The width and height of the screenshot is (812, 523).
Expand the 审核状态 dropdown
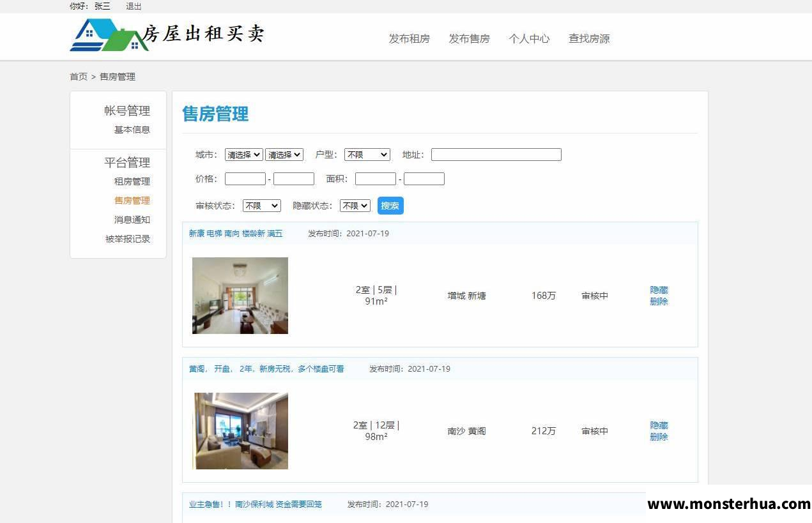point(261,206)
